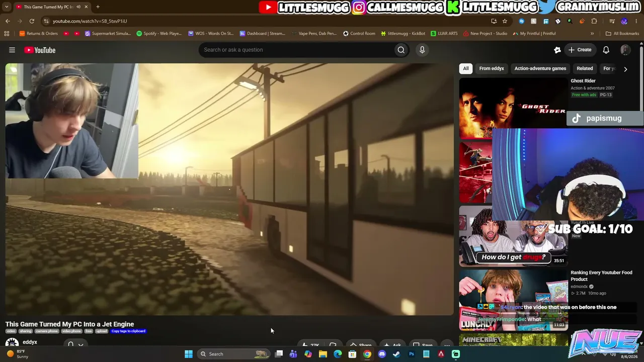Click in the YouTube search box

[x=297, y=50]
